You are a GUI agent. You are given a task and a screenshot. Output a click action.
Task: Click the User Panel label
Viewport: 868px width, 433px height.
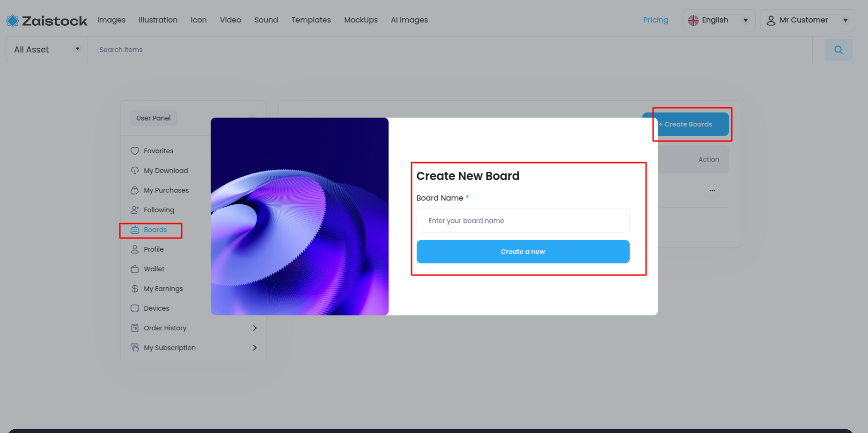point(154,118)
